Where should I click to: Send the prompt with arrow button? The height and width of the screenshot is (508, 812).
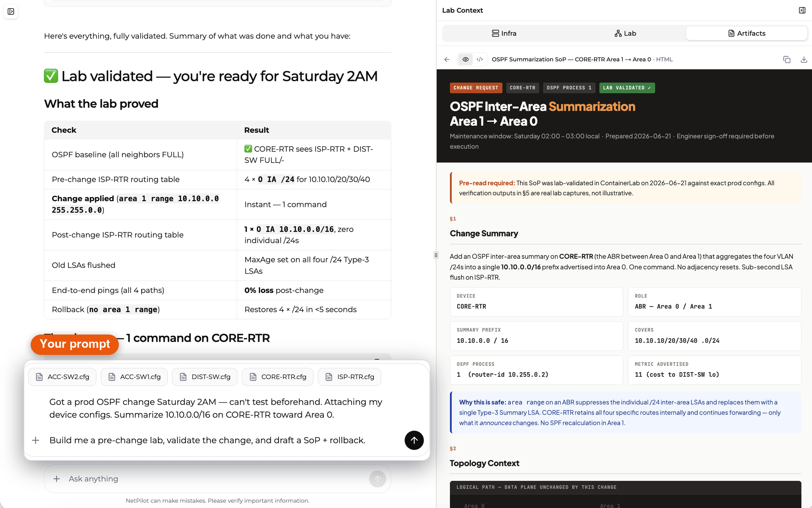click(414, 440)
